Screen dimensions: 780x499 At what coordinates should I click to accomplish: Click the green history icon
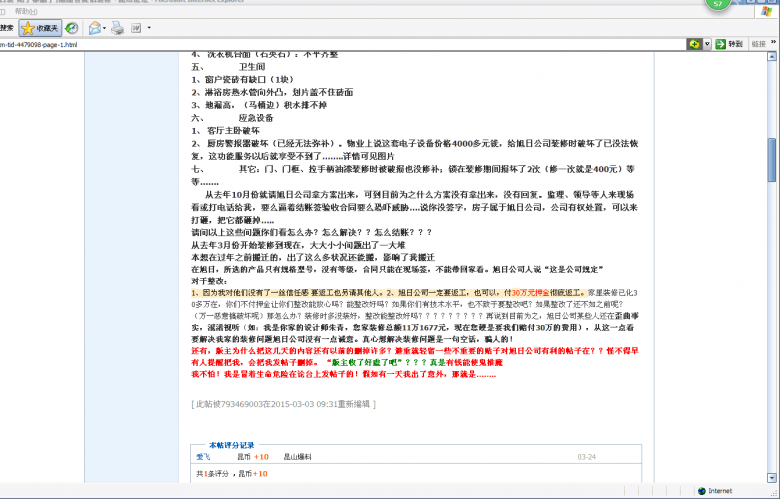pos(71,28)
